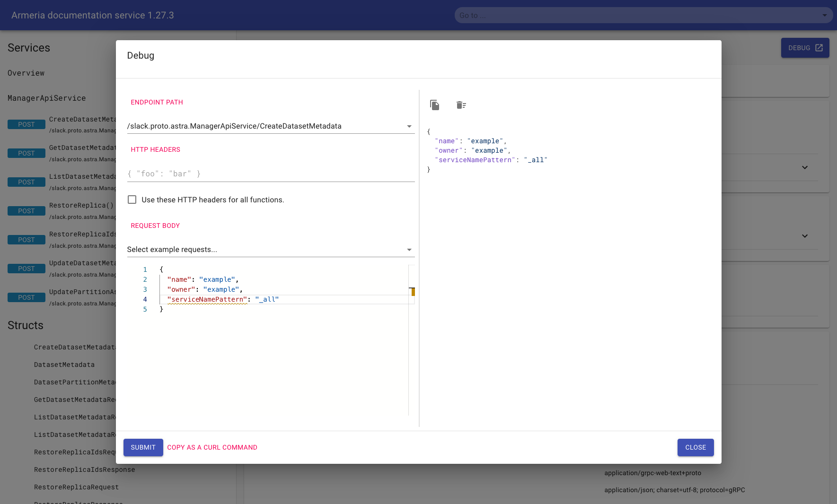
Task: Open the DatasetMetadata struct
Action: tap(64, 365)
